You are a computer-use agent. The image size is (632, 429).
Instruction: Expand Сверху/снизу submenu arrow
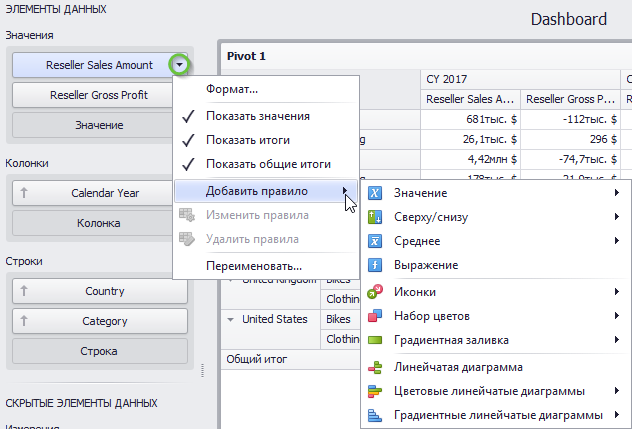[x=617, y=217]
